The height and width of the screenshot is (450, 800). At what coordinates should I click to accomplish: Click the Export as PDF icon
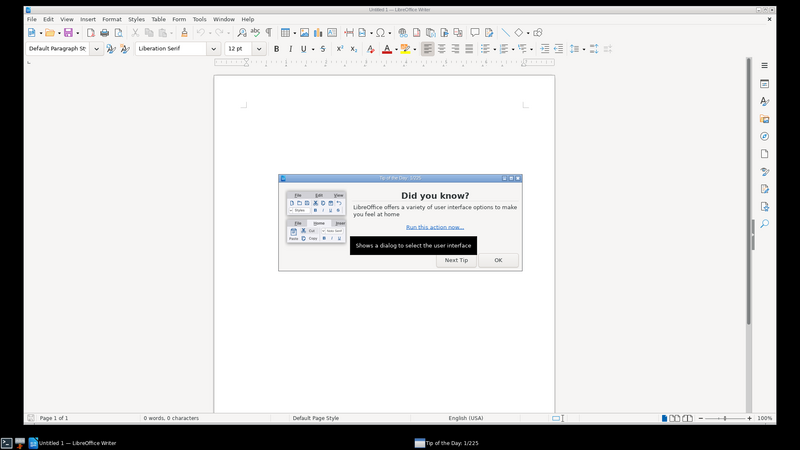(90, 33)
